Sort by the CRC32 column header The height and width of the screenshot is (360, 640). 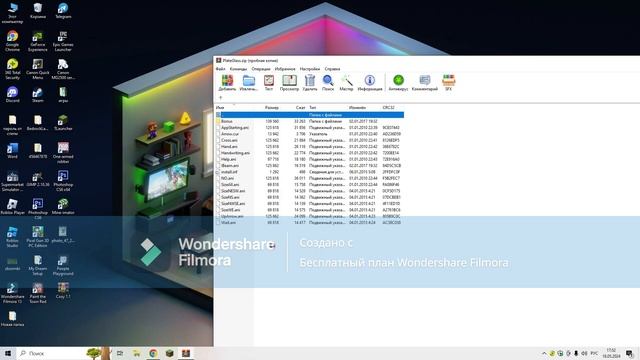pos(389,107)
